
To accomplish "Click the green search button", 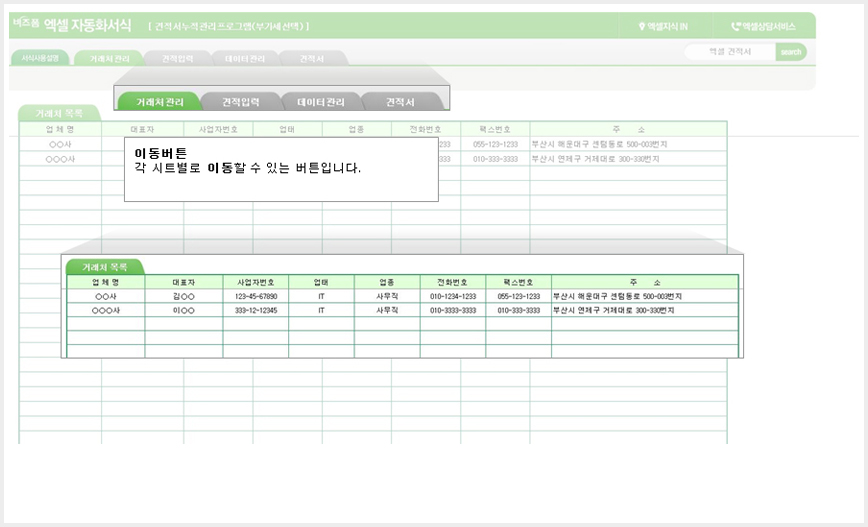I will coord(790,52).
